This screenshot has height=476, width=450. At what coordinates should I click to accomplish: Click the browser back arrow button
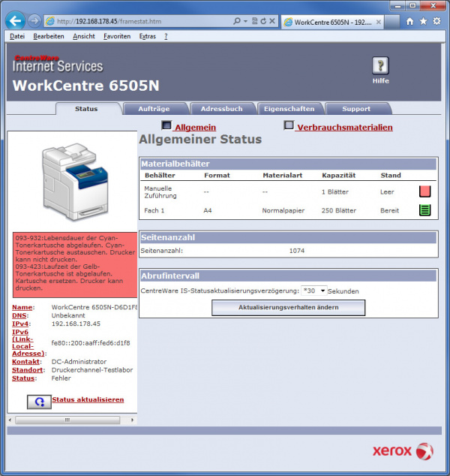[14, 21]
